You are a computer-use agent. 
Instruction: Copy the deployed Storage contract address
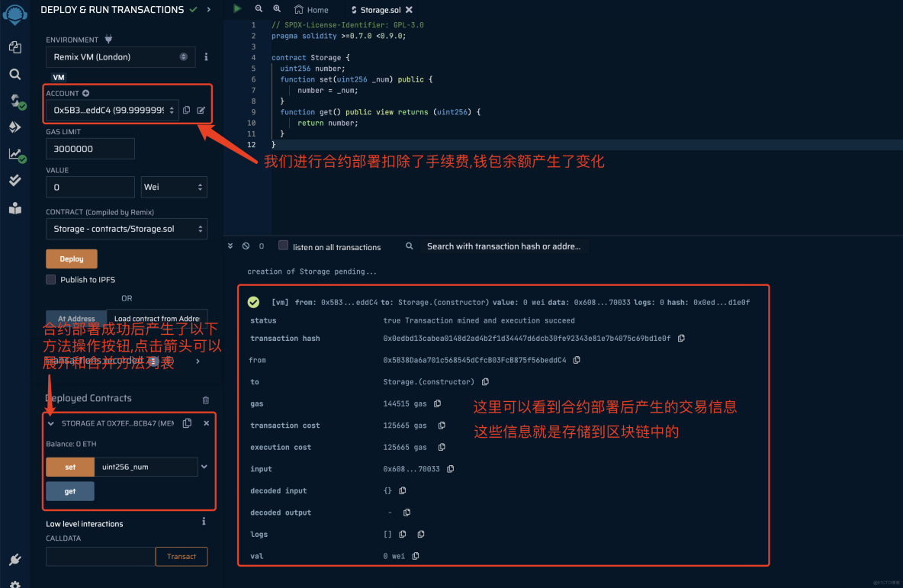coord(187,423)
